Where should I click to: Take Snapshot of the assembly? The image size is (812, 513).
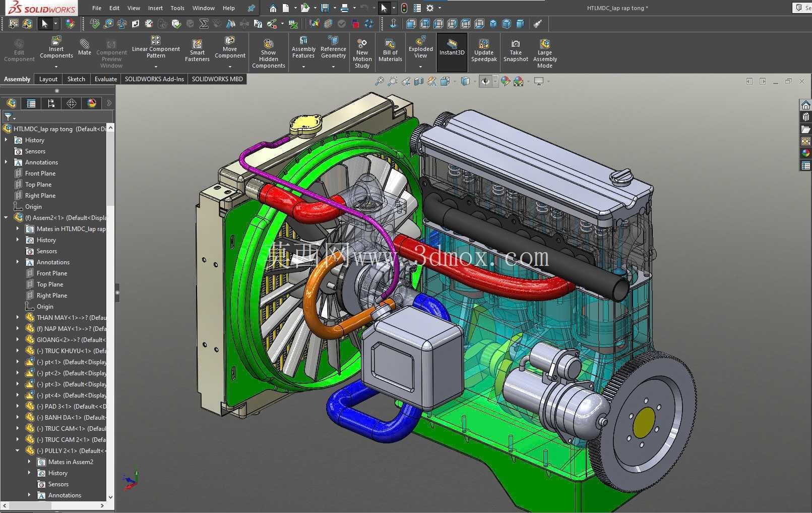[x=516, y=50]
